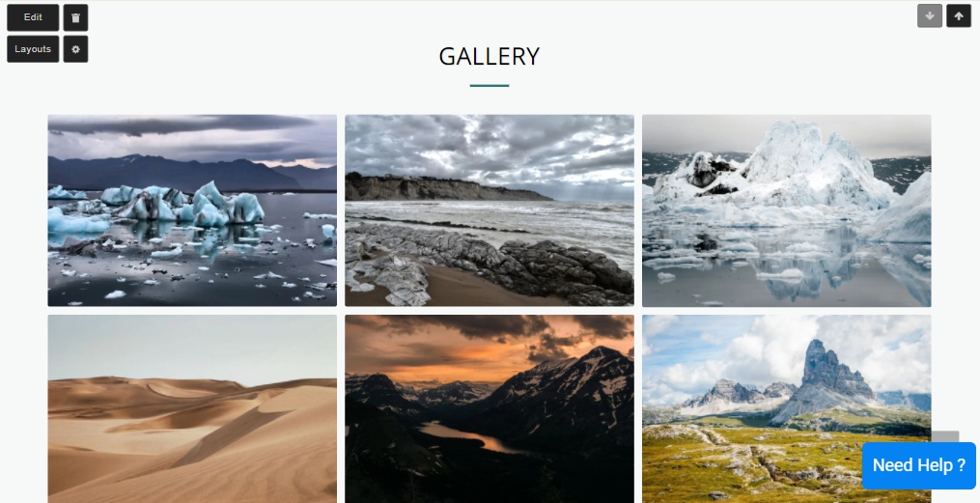Move the section down with the down arrow
Viewport: 980px width, 503px height.
[x=930, y=16]
